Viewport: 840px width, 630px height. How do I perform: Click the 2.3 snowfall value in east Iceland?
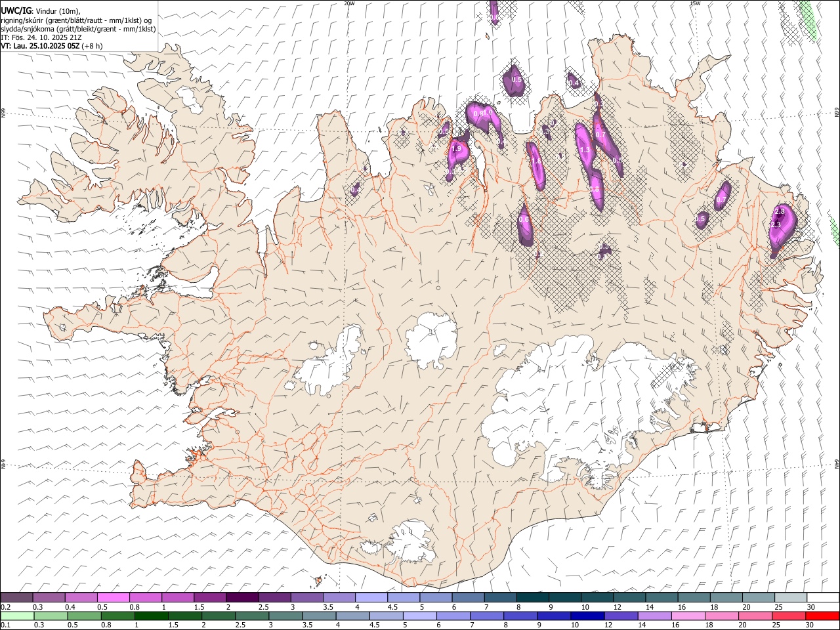coord(775,224)
